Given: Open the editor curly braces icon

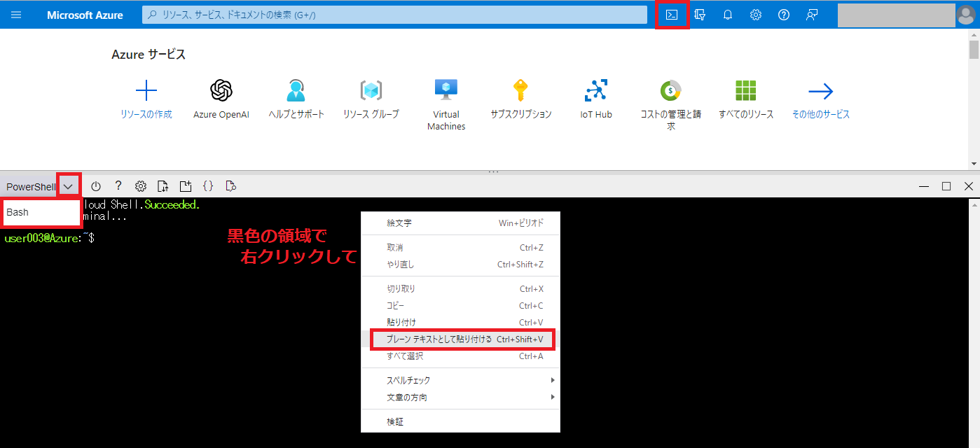Looking at the screenshot, I should (208, 186).
